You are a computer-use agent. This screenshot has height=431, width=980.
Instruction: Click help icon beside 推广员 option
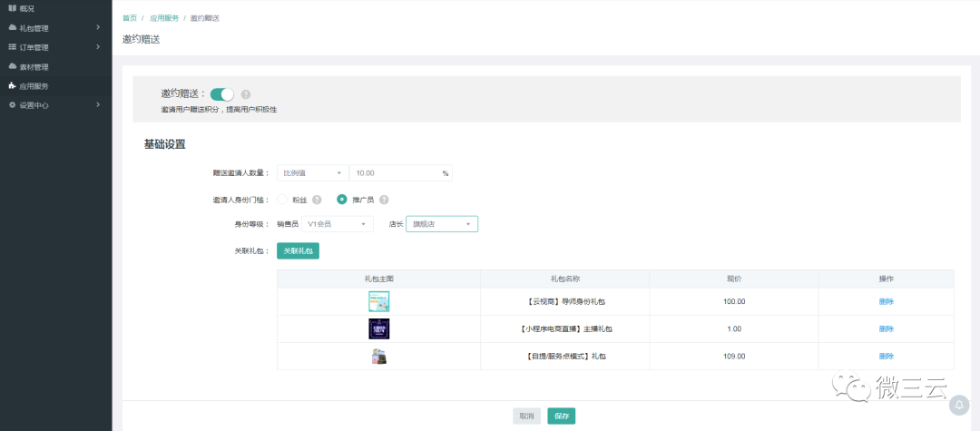(x=384, y=200)
